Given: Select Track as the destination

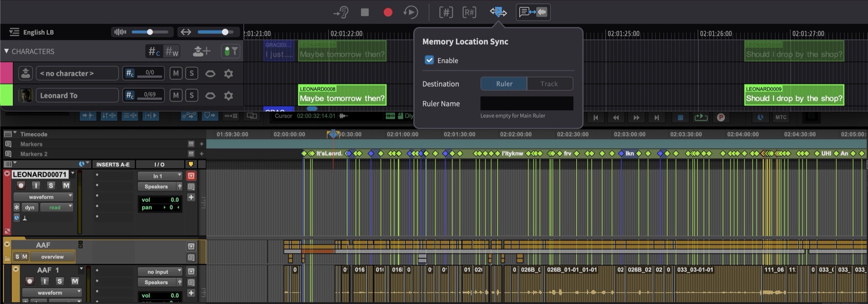Looking at the screenshot, I should [549, 84].
